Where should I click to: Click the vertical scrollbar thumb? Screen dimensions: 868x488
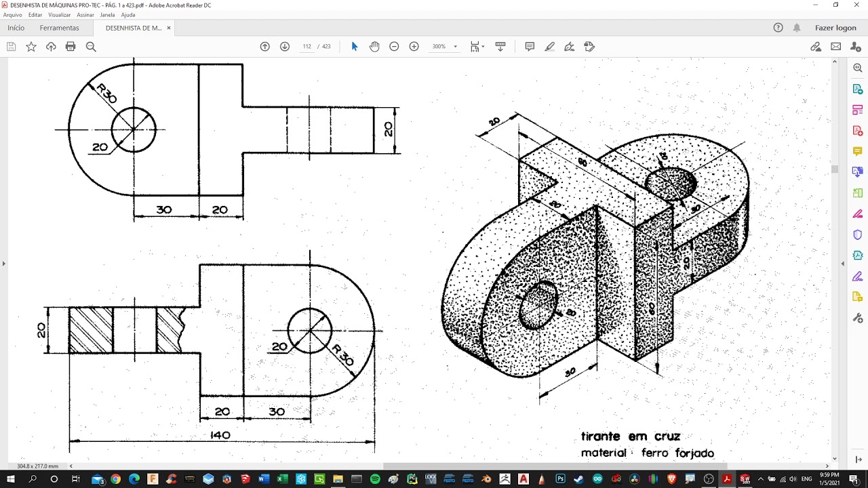point(835,169)
